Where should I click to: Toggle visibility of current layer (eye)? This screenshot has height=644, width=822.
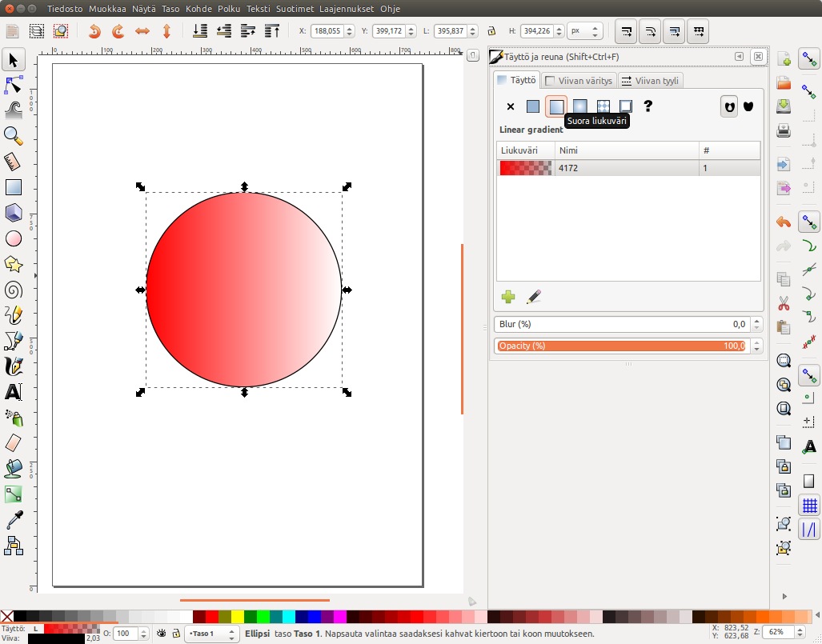click(x=161, y=633)
